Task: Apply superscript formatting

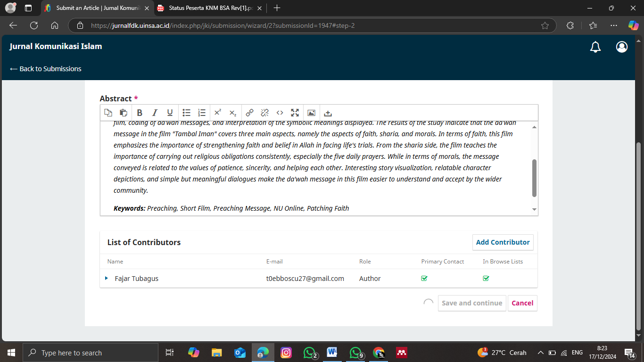Action: pyautogui.click(x=218, y=113)
